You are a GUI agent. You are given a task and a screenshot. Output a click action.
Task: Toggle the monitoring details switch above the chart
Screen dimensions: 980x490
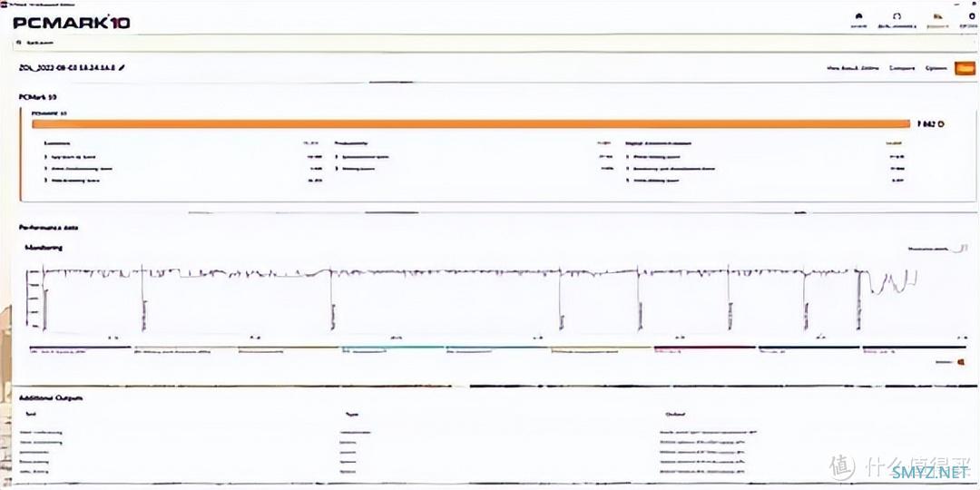tap(960, 249)
